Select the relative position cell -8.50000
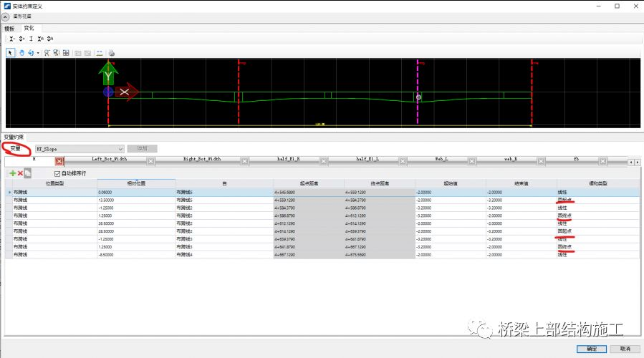This screenshot has width=644, height=358. coord(136,255)
